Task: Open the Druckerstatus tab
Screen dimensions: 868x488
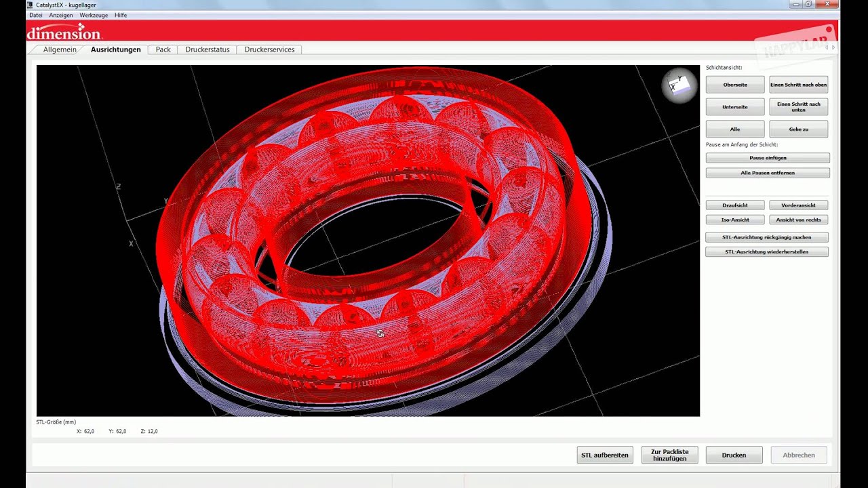Action: (x=208, y=49)
